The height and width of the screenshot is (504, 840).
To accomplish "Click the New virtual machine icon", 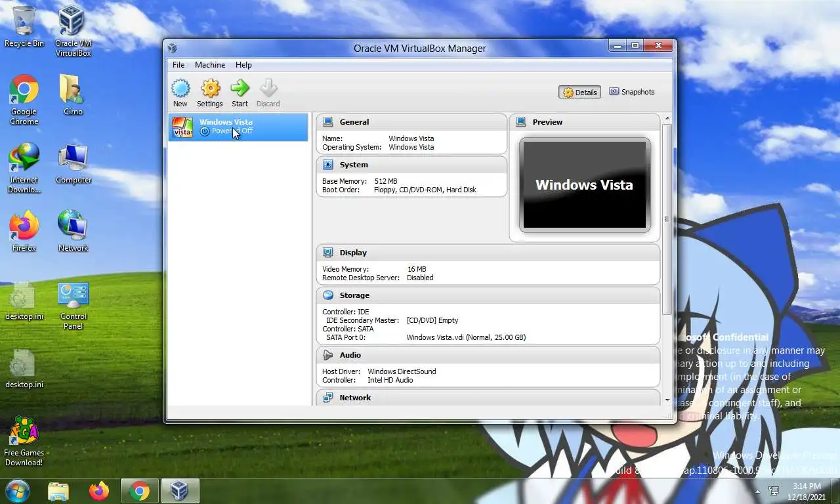I will 180,93.
